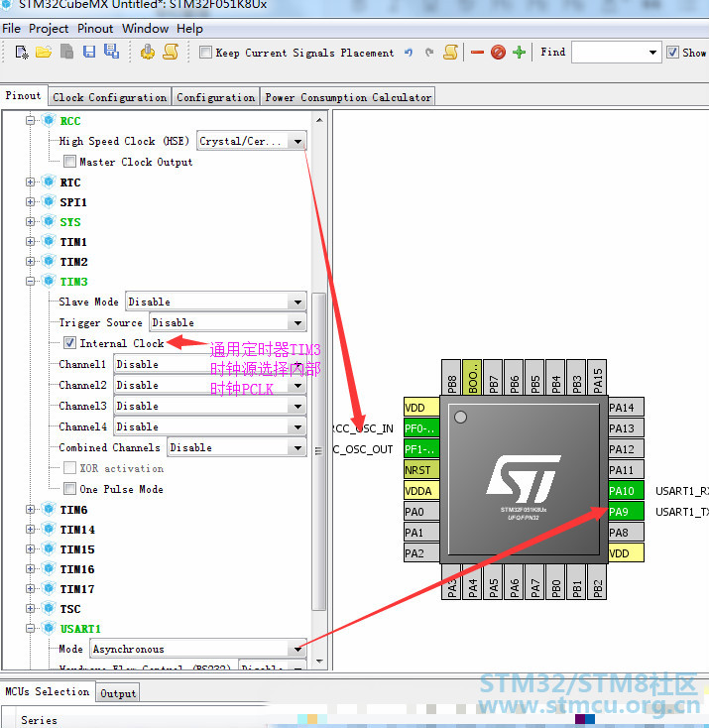Uncheck TIM3 Internal Clock checkbox
Screen dimensions: 709x728
coord(69,343)
